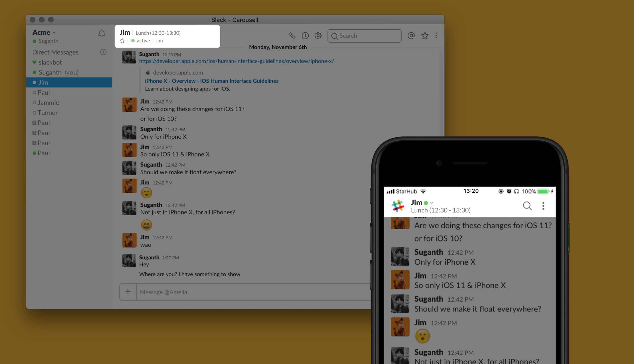Tap search magnifier on the phone

[527, 206]
